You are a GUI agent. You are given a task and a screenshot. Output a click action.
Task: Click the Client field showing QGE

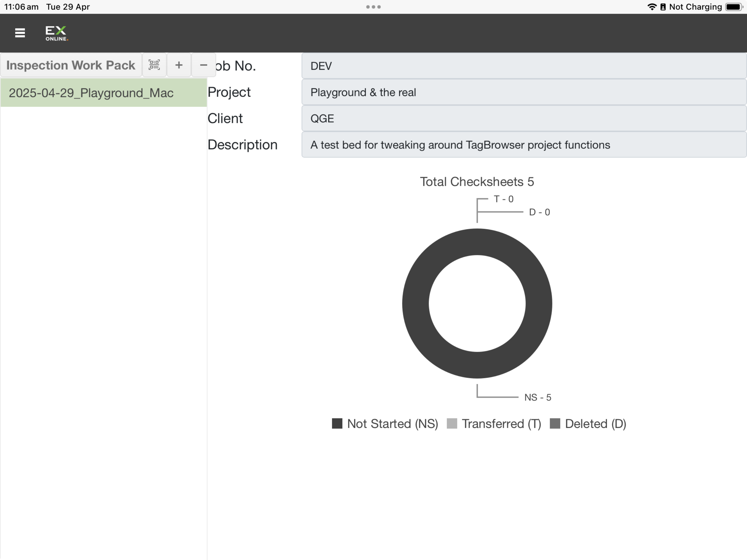point(524,119)
